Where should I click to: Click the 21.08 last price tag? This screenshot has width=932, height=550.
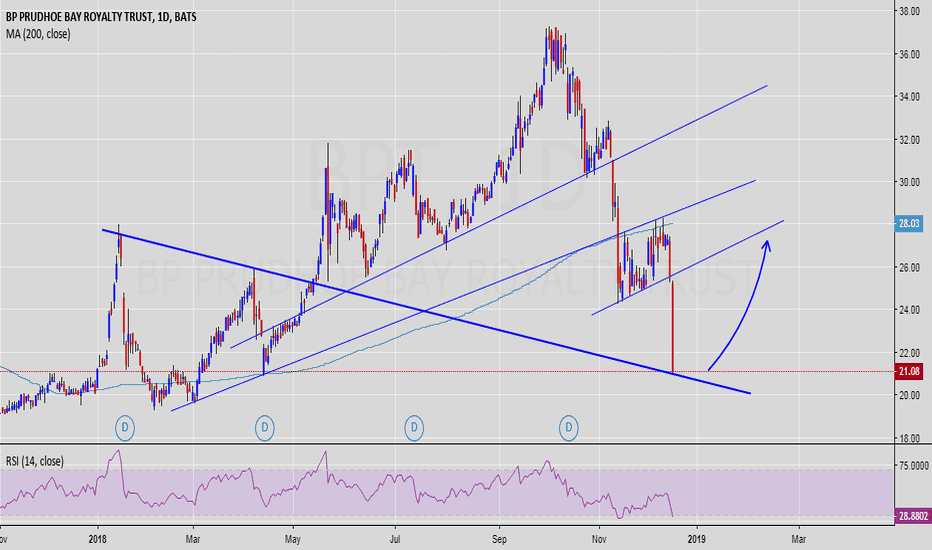pos(909,372)
